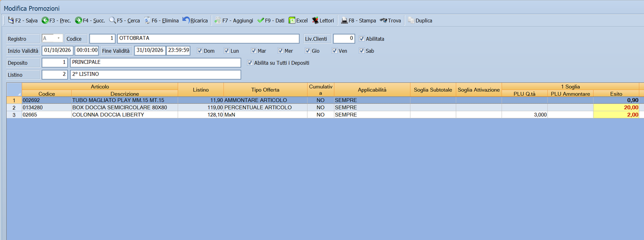644x240 pixels.
Task: Click the Registro label button
Action: pyautogui.click(x=23, y=39)
